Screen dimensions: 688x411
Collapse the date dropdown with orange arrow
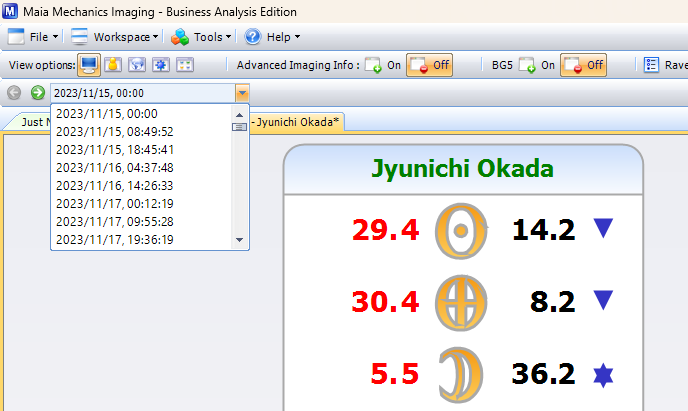(242, 93)
